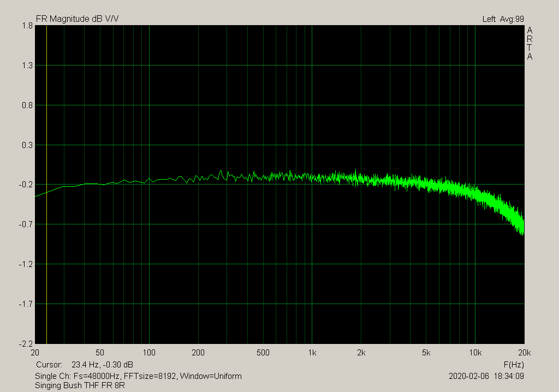Click the 5k frequency axis label
This screenshot has width=559, height=392.
(x=426, y=353)
